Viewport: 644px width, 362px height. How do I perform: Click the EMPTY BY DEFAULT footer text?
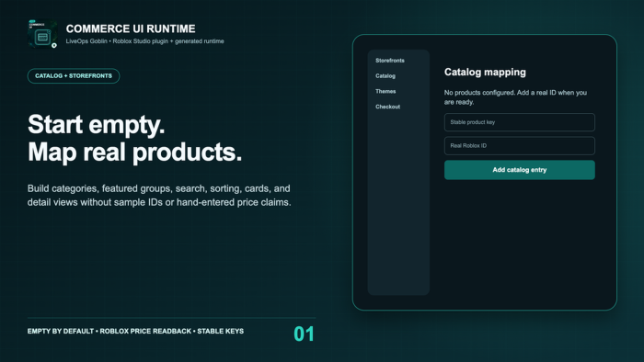pyautogui.click(x=135, y=331)
